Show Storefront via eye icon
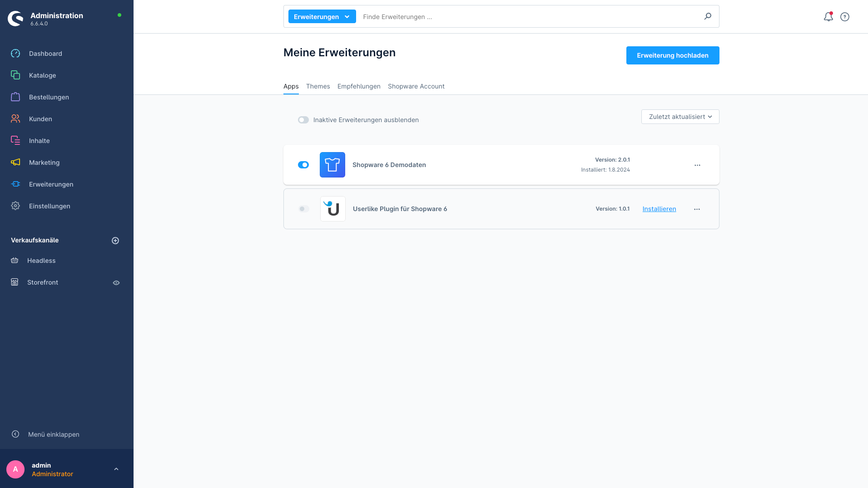868x488 pixels. coord(116,283)
